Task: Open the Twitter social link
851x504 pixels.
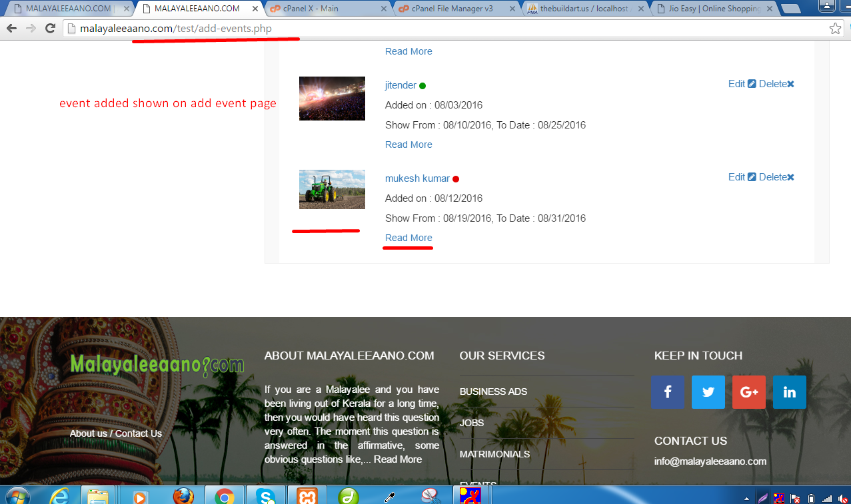Action: click(x=708, y=392)
